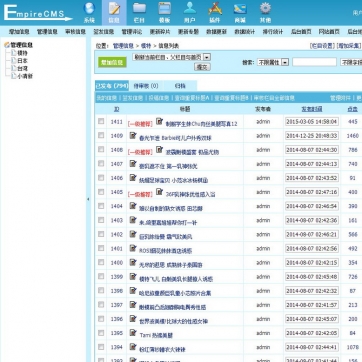The height and width of the screenshot is (362, 362).
Task: Click the edit icon for row ID 1397
Action: [x=133, y=305]
